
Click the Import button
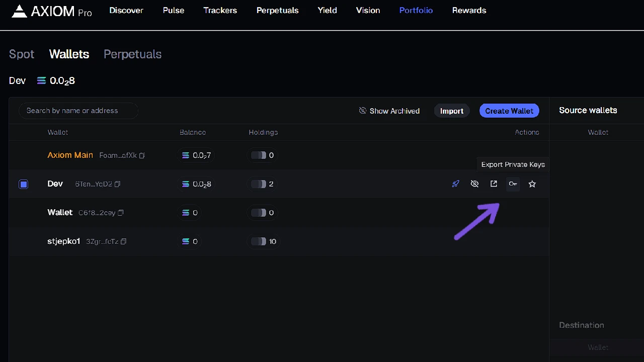(x=451, y=111)
